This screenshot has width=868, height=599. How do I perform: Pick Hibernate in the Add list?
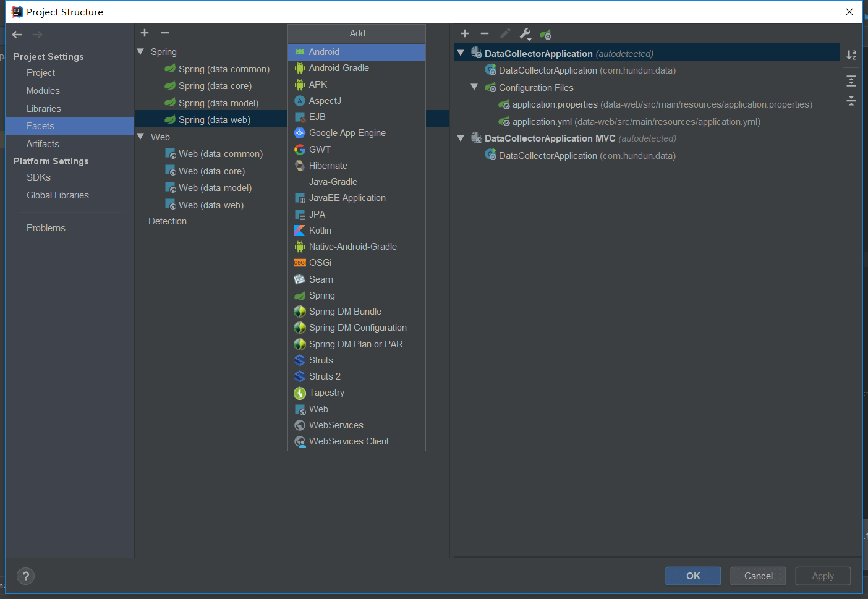click(356, 166)
